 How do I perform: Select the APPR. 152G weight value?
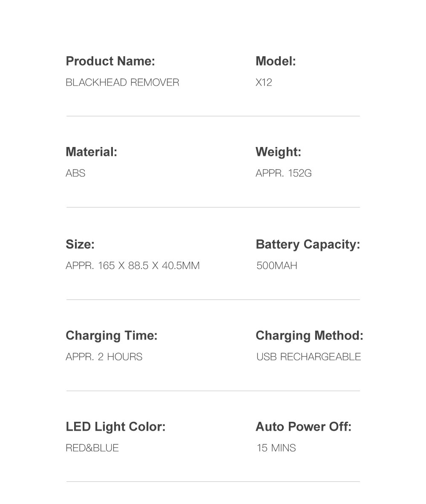284,173
